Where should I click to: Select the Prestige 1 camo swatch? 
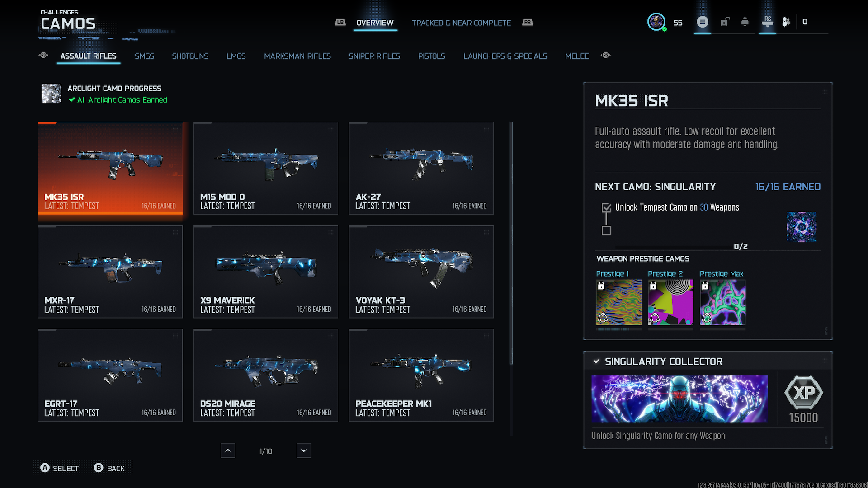618,302
